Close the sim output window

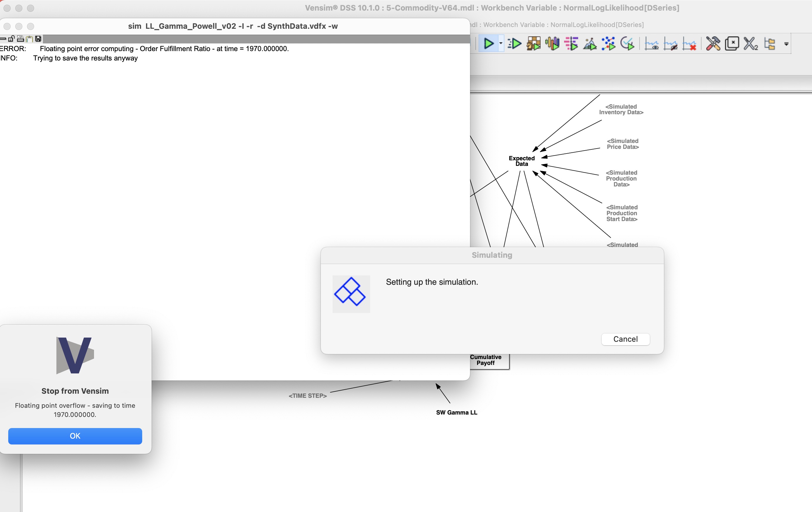click(x=7, y=26)
